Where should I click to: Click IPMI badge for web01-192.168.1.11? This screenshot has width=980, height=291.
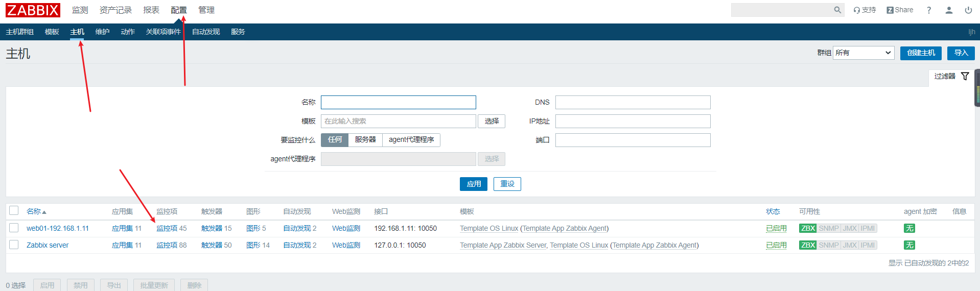(x=868, y=228)
